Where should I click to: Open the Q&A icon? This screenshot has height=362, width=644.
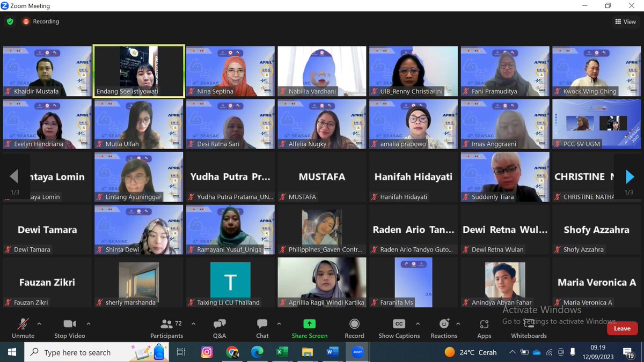tap(219, 324)
